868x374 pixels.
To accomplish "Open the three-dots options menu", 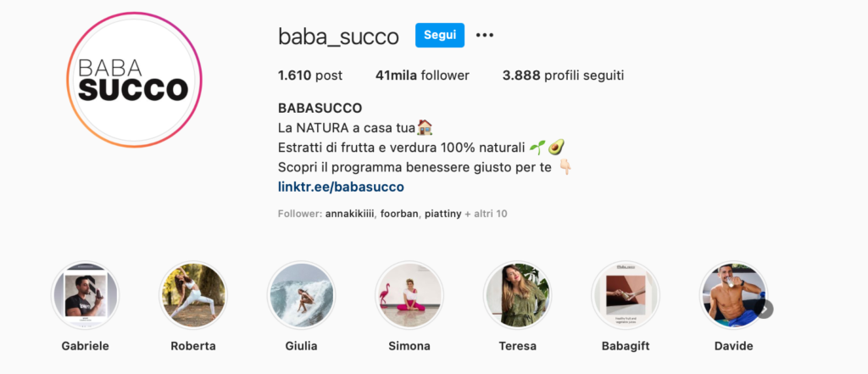I will coord(484,36).
